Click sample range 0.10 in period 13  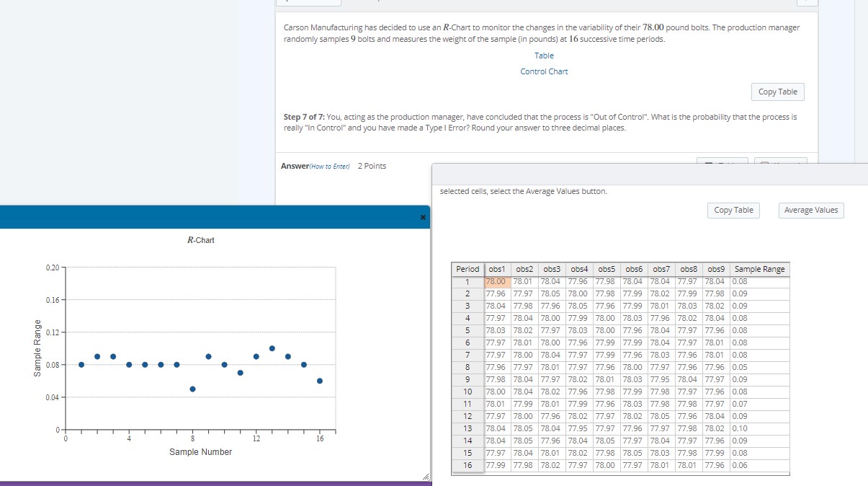[759, 428]
